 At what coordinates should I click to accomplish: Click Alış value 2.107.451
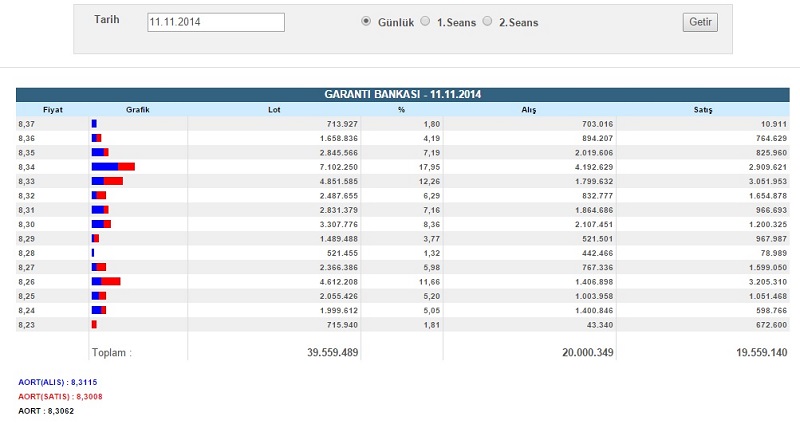(594, 224)
